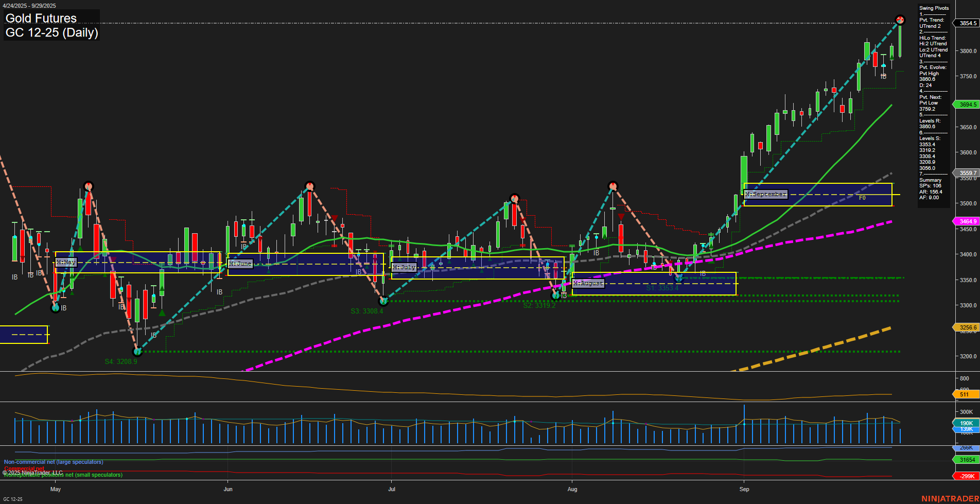Click the smiley pivot marker at the top-right high
The width and height of the screenshot is (980, 504).
(900, 20)
